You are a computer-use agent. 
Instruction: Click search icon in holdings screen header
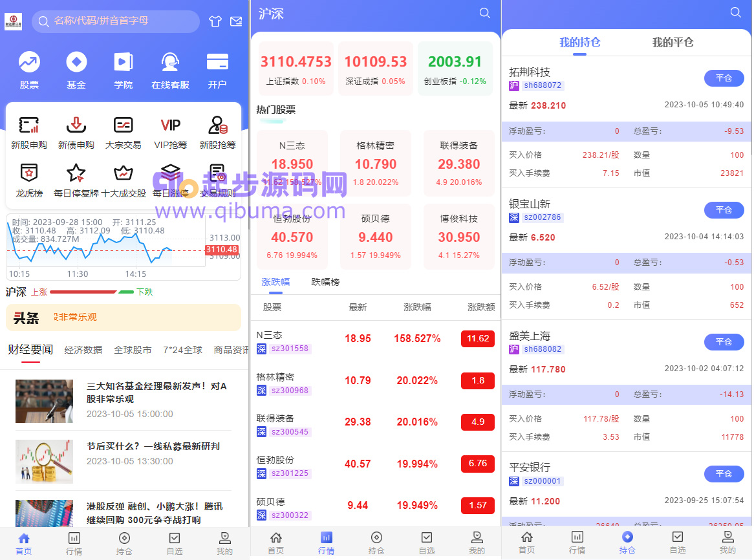point(736,12)
